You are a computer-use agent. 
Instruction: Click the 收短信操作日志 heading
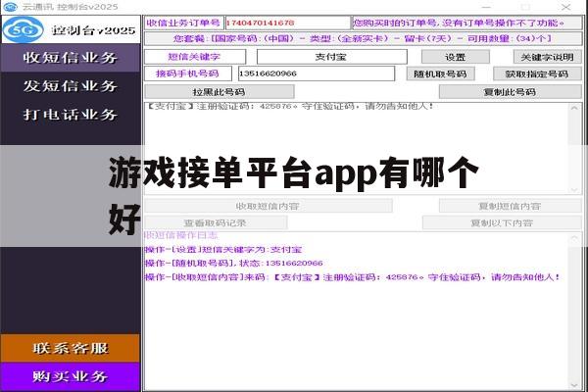(181, 235)
